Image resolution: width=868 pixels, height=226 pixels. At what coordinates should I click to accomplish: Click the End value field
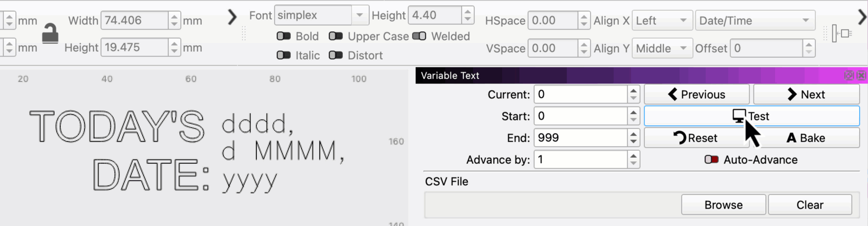point(580,138)
